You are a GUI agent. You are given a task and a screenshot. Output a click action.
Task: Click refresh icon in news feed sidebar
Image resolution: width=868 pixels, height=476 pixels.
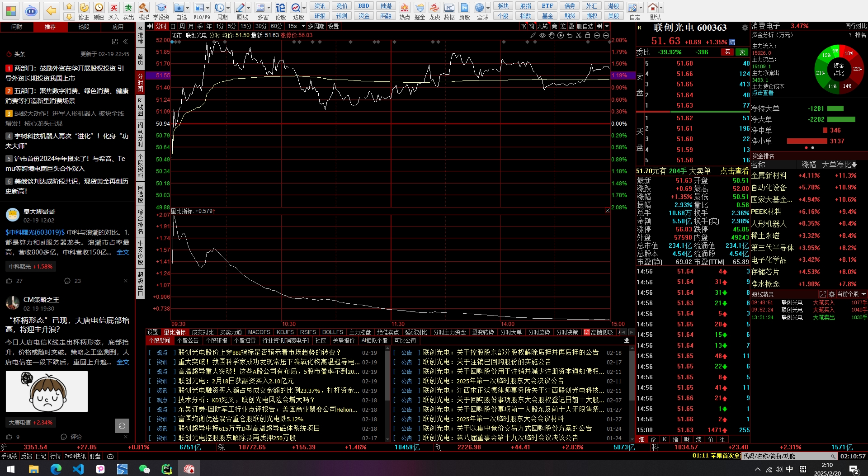click(x=122, y=425)
